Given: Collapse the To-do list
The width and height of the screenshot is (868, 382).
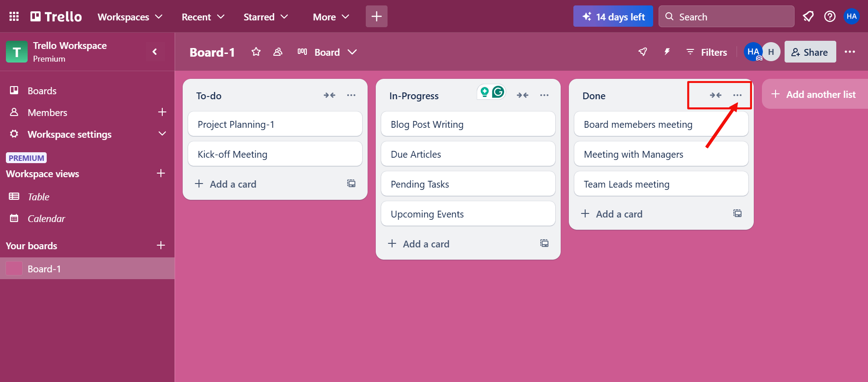Looking at the screenshot, I should (x=330, y=95).
